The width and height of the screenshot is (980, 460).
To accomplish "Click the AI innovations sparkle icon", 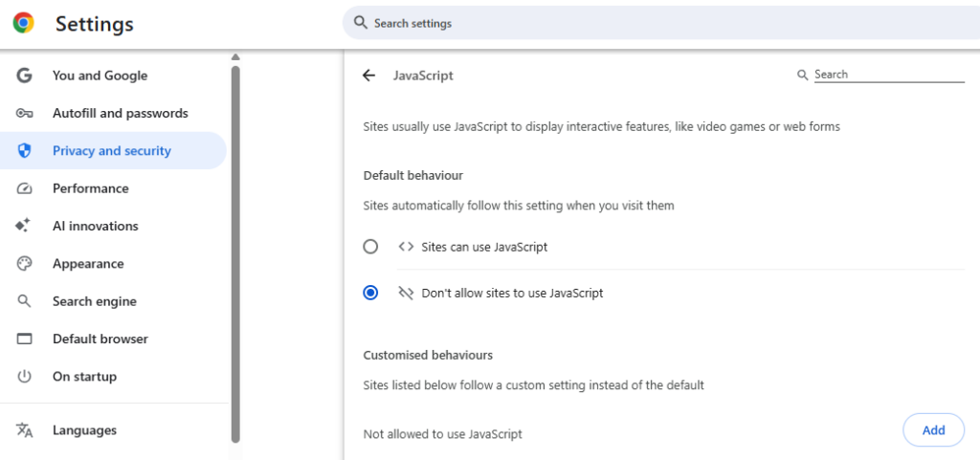I will pyautogui.click(x=23, y=226).
